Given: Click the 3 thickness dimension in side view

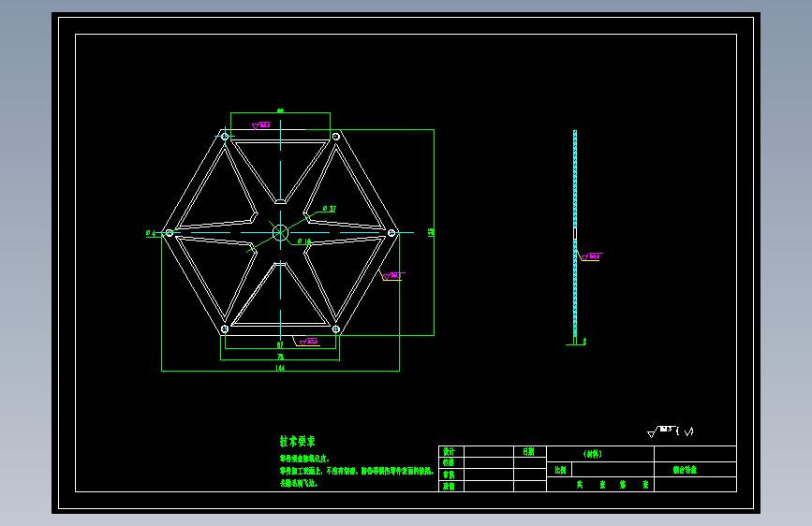Looking at the screenshot, I should click(x=584, y=342).
